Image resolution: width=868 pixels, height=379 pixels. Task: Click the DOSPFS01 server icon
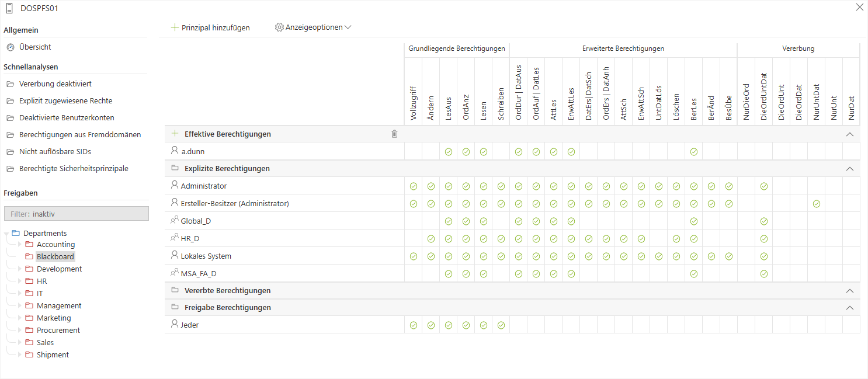pyautogui.click(x=9, y=8)
